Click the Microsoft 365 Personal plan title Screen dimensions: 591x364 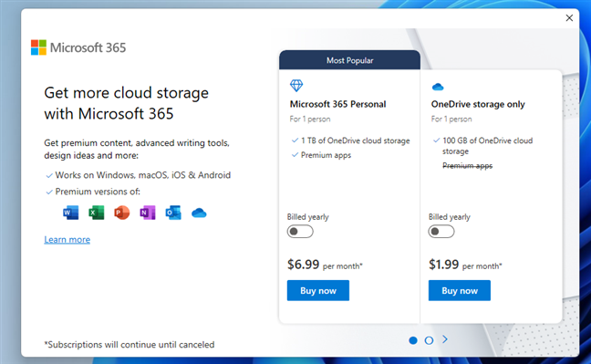pos(337,104)
